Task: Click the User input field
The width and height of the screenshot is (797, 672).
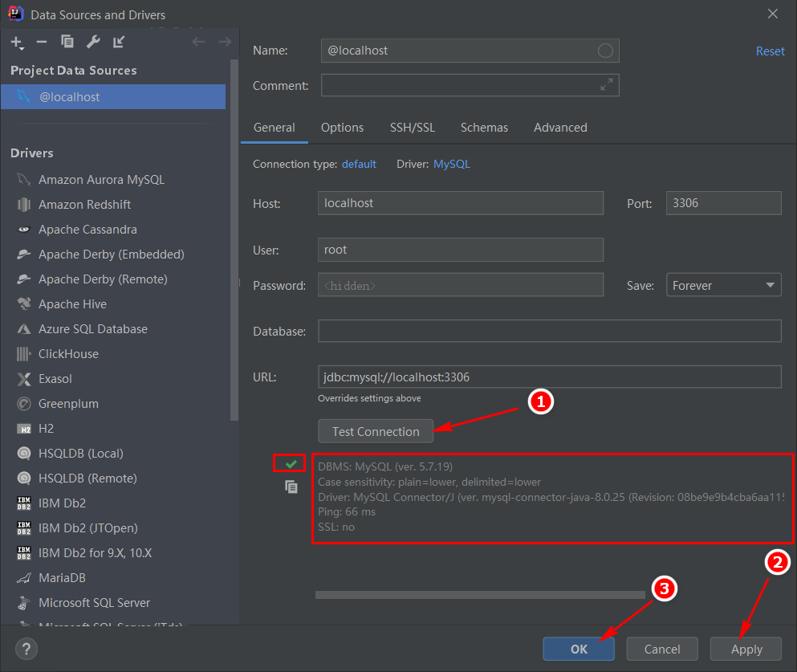Action: [461, 250]
